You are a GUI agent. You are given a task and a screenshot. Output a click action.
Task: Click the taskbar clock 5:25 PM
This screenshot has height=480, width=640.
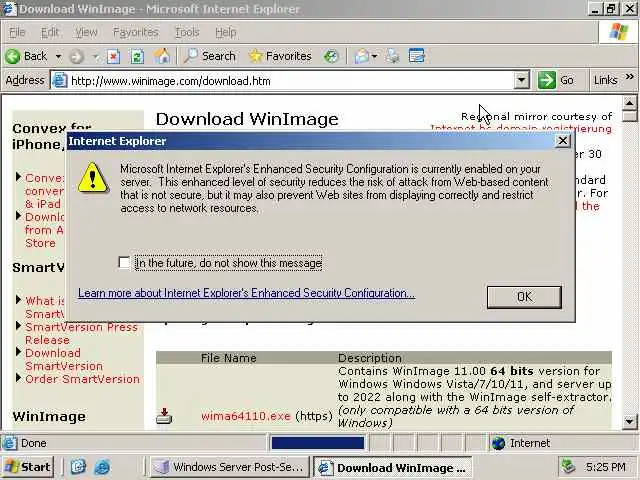coord(606,467)
